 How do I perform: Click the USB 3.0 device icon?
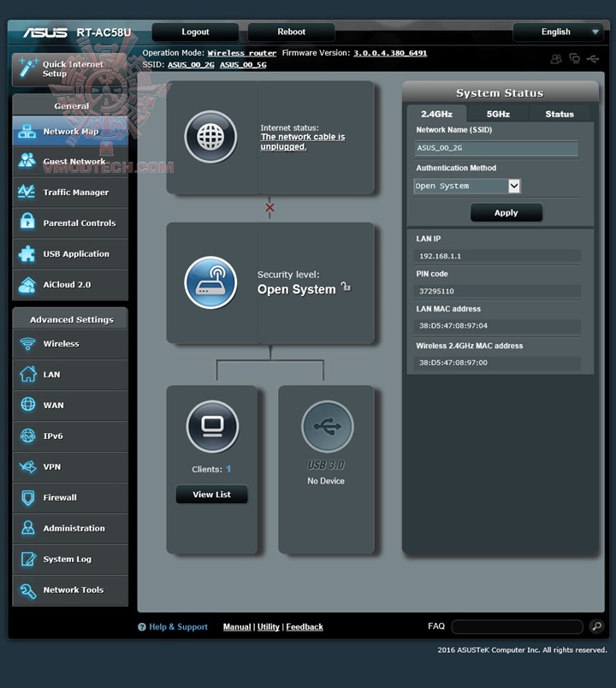(x=328, y=426)
